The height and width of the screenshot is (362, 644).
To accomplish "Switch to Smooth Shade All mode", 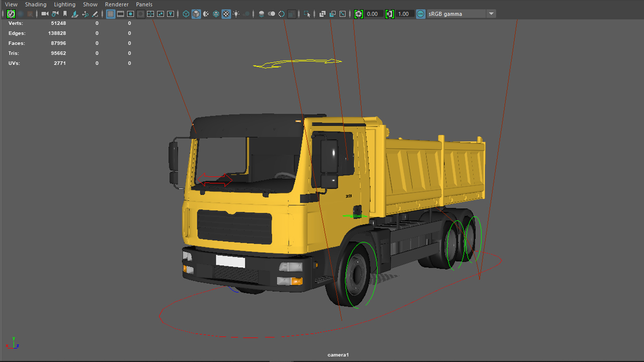I will point(196,14).
